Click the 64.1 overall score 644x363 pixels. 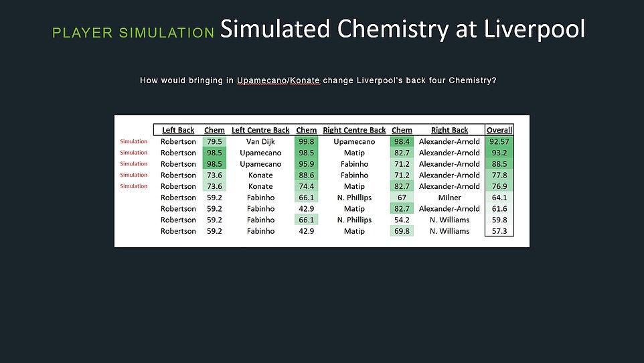[x=499, y=198]
